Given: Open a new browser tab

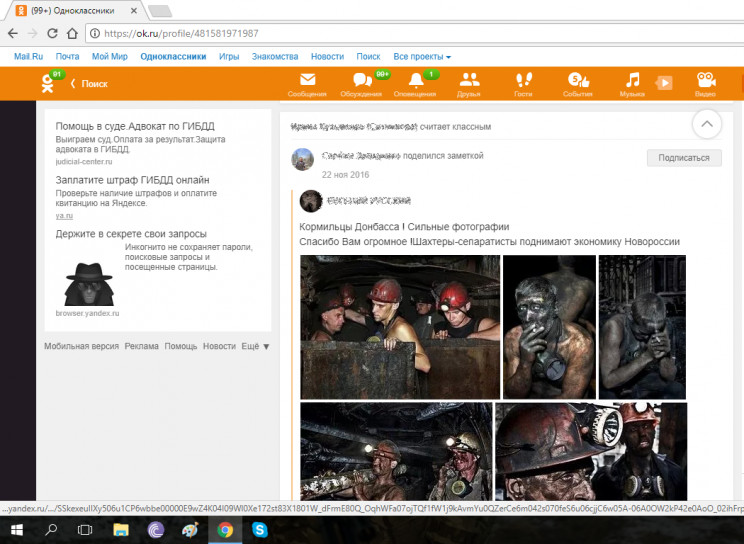Looking at the screenshot, I should tap(160, 11).
